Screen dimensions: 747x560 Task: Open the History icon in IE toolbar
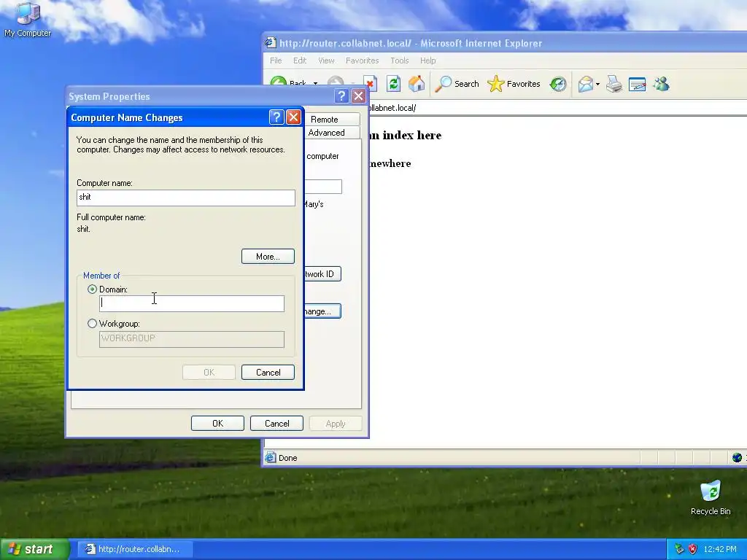pos(558,84)
